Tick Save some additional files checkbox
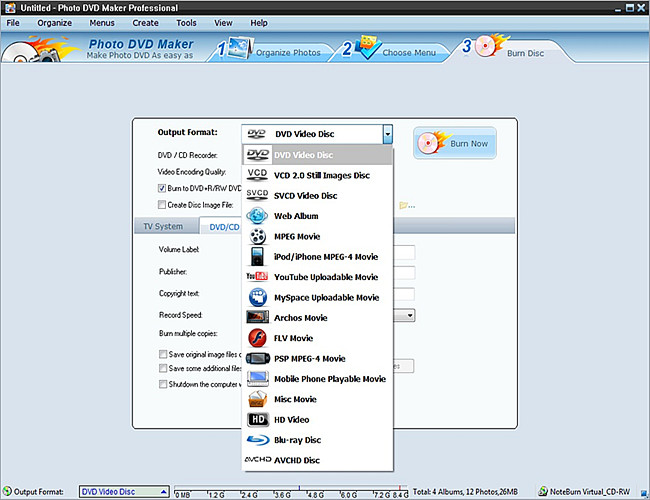 click(163, 368)
